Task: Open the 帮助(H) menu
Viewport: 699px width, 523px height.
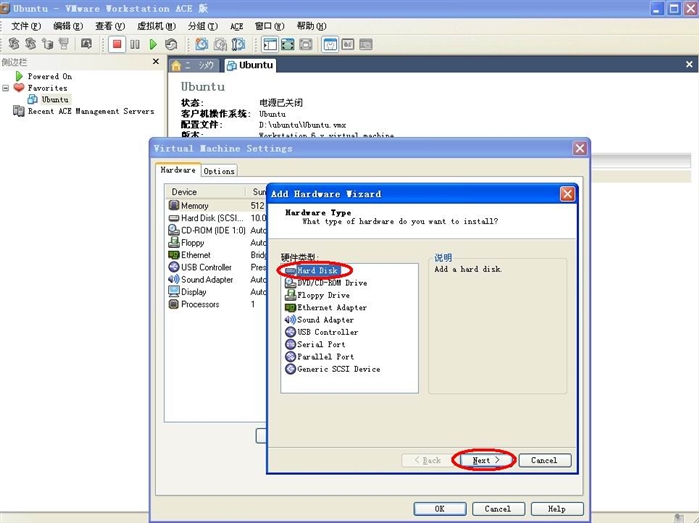Action: tap(312, 26)
